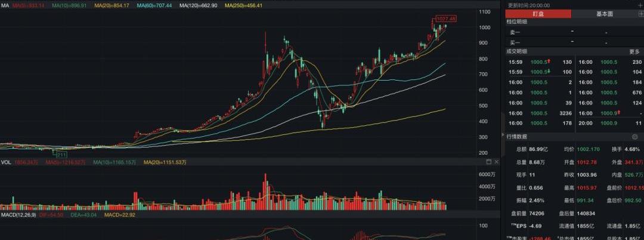Select the 16:00 trade with volume 230
Image resolution: width=644 pixels, height=240 pixels.
[x=610, y=62]
